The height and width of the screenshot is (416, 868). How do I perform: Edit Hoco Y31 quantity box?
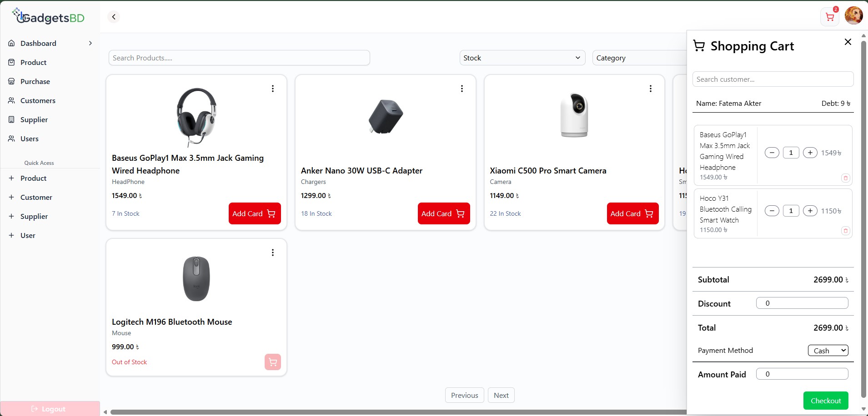click(x=791, y=211)
